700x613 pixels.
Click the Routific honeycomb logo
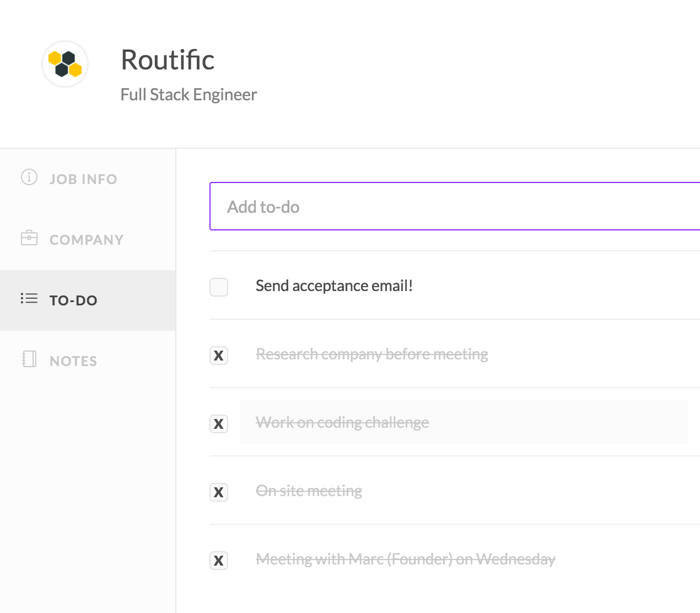point(65,64)
